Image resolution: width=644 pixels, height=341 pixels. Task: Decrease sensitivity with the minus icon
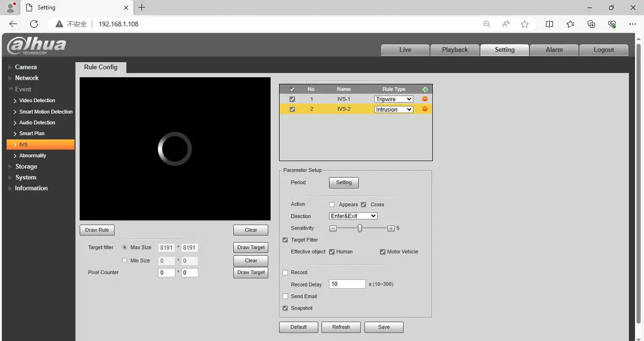[333, 228]
